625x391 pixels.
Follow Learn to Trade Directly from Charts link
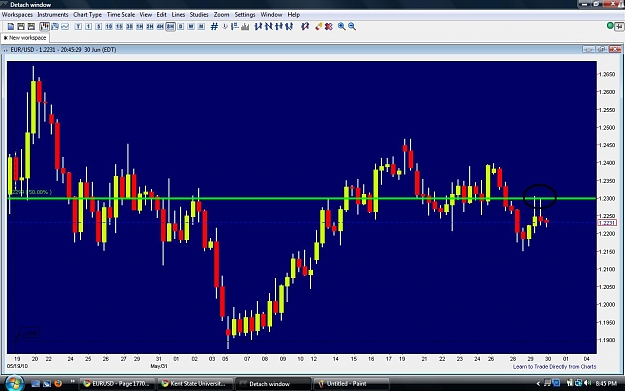coord(554,367)
